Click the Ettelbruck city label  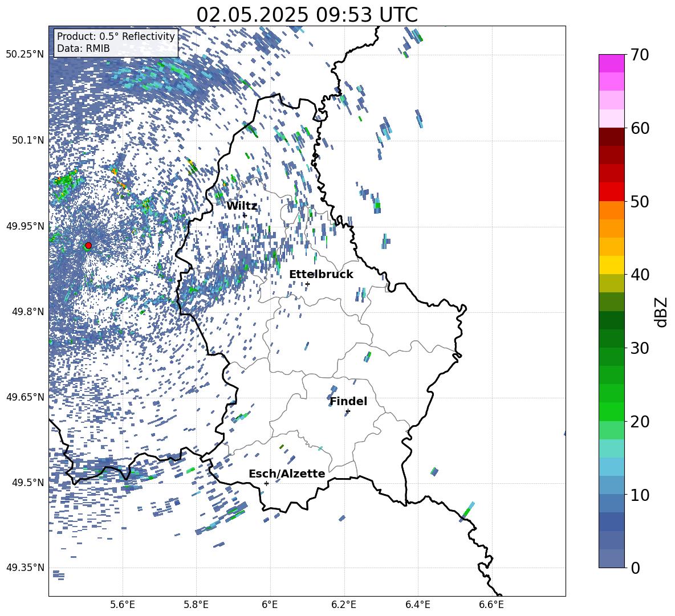point(321,275)
